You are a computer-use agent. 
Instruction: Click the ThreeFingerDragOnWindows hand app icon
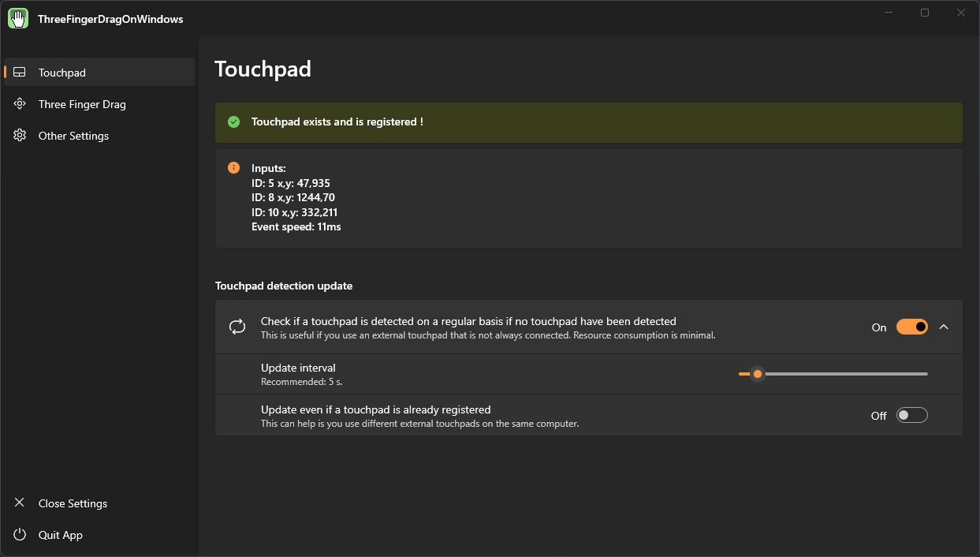[18, 18]
